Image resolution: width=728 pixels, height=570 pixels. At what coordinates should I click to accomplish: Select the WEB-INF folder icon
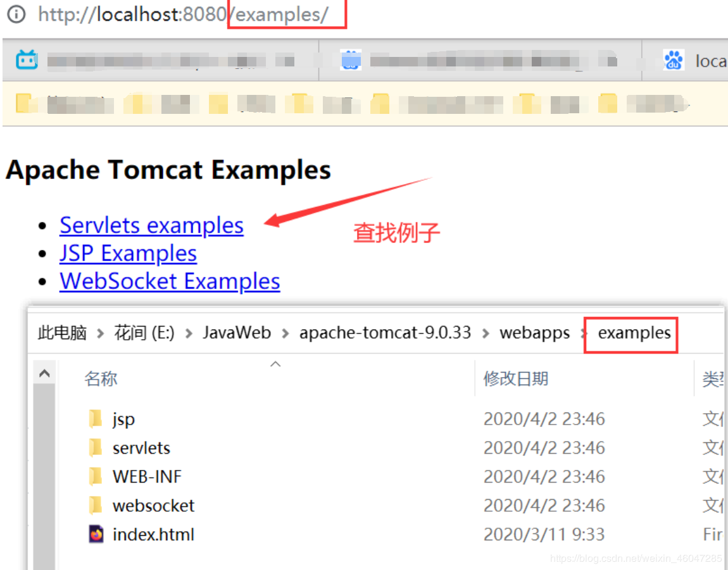96,476
